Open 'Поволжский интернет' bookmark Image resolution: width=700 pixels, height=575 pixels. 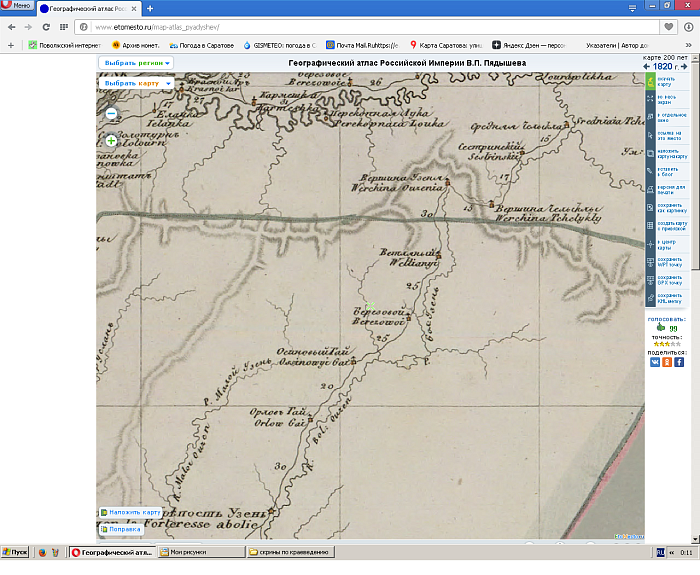[65, 45]
